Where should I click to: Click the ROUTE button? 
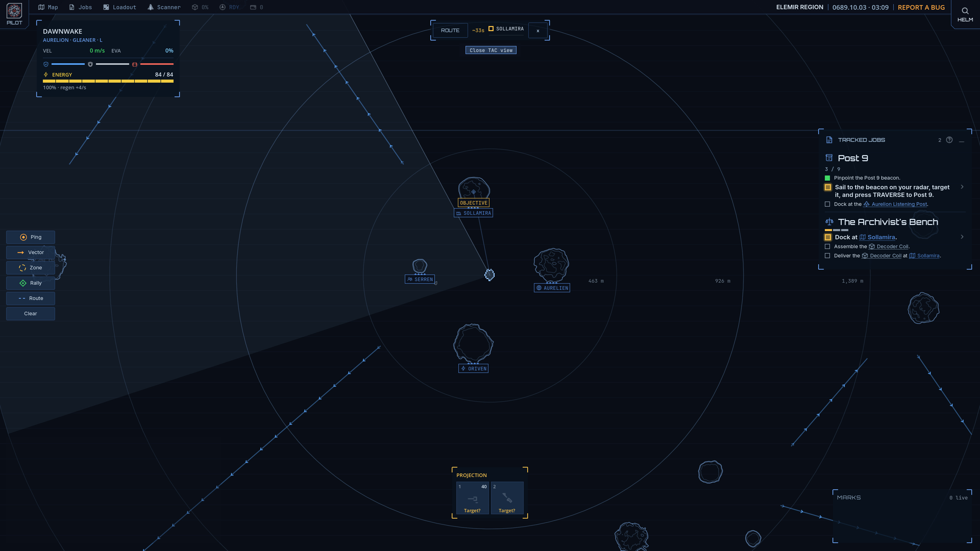pos(450,30)
